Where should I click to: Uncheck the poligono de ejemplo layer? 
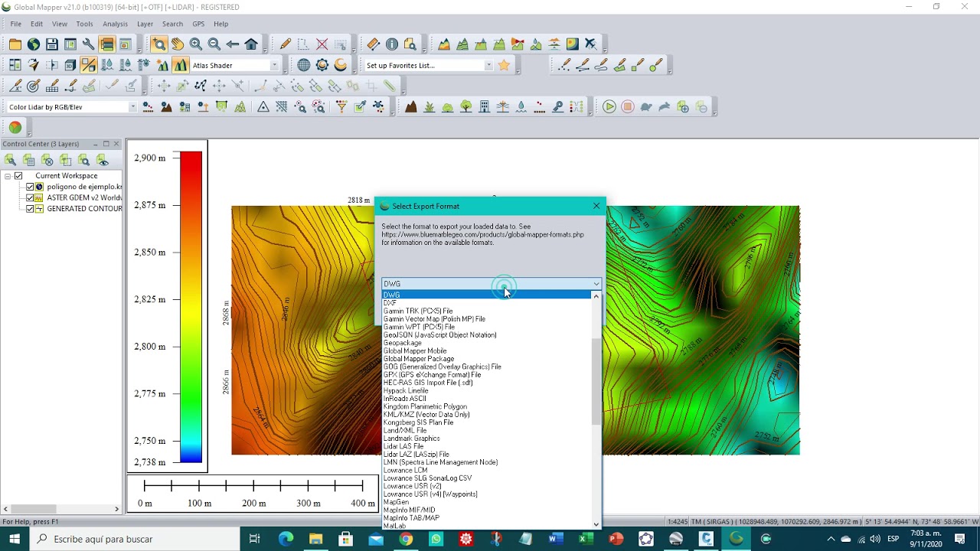tap(30, 187)
